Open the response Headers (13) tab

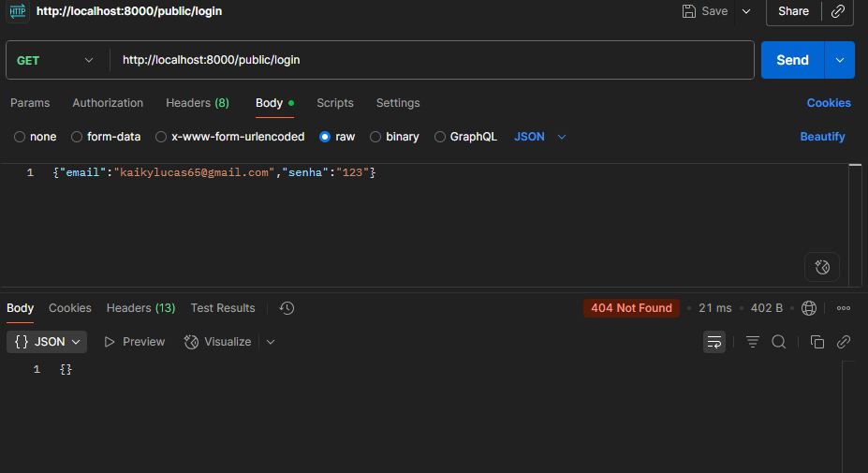coord(140,308)
